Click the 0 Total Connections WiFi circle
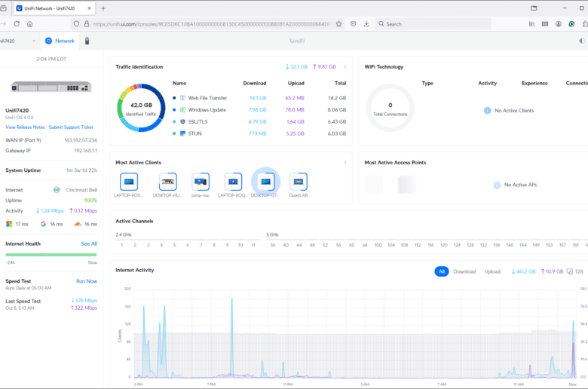Image resolution: width=588 pixels, height=389 pixels. pyautogui.click(x=390, y=108)
